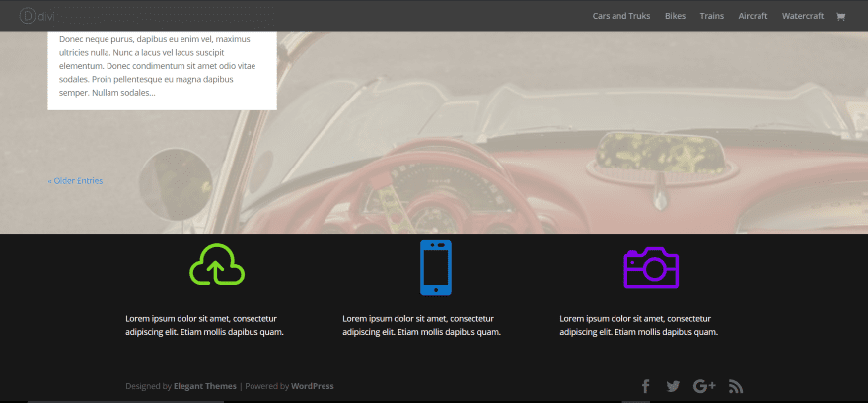Click the blue smartphone icon

pyautogui.click(x=436, y=267)
